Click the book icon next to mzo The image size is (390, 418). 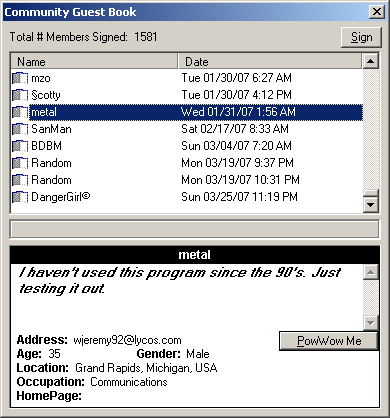coord(20,78)
